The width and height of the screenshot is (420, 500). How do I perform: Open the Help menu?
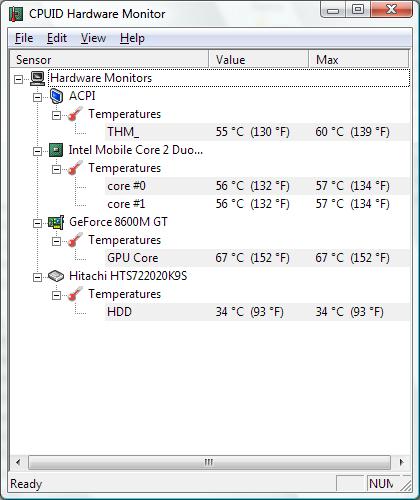click(132, 38)
